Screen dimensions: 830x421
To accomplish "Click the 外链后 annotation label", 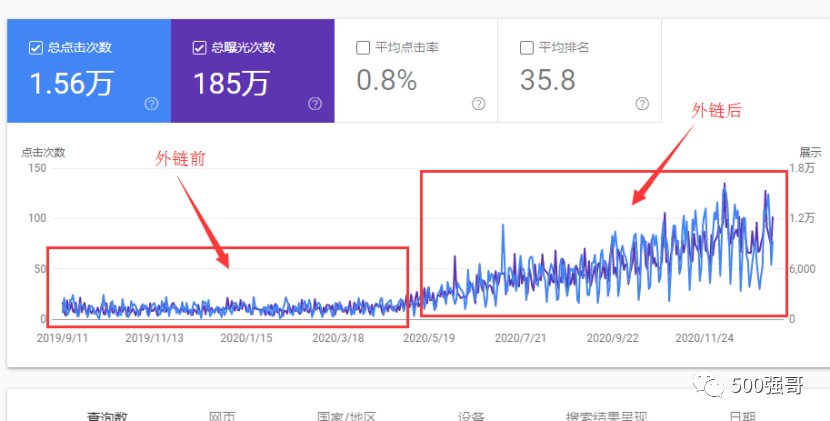I will click(x=717, y=110).
